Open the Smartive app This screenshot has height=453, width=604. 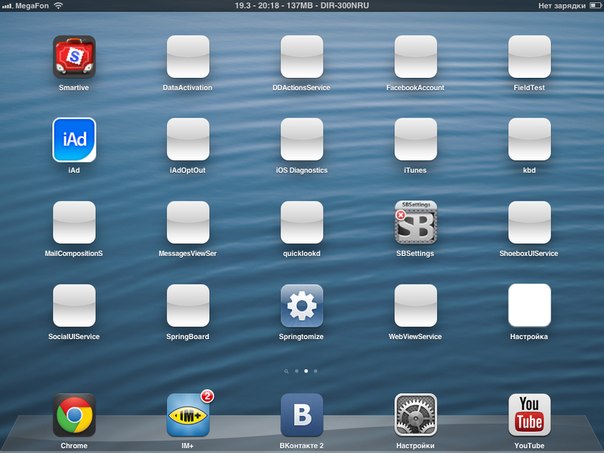point(74,57)
